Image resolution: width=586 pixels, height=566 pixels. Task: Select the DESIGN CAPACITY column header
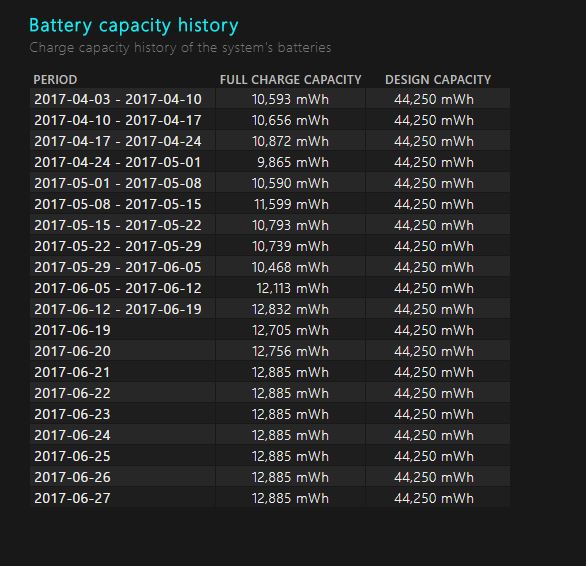click(x=438, y=80)
